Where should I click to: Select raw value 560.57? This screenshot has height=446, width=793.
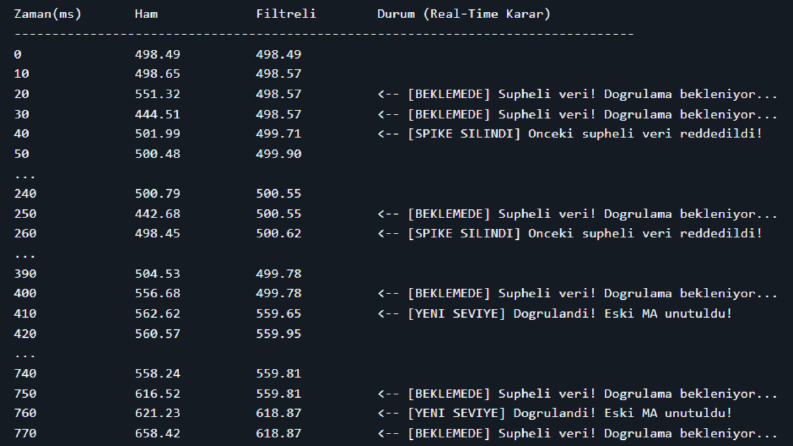point(157,334)
